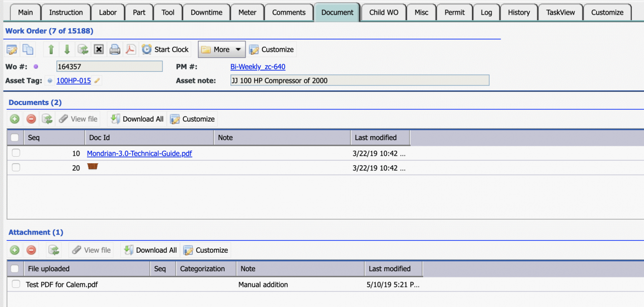Image resolution: width=644 pixels, height=307 pixels.
Task: Refresh the Documents list
Action: click(x=47, y=119)
